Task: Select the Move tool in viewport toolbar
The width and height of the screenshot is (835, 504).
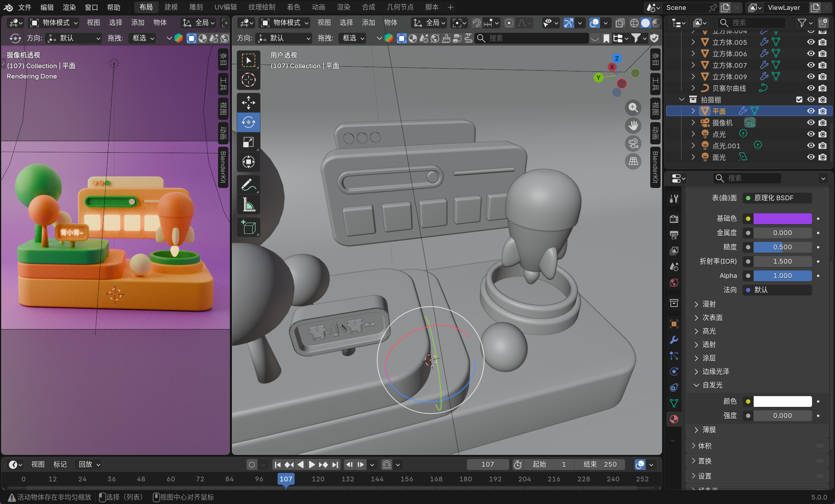Action: click(x=249, y=102)
